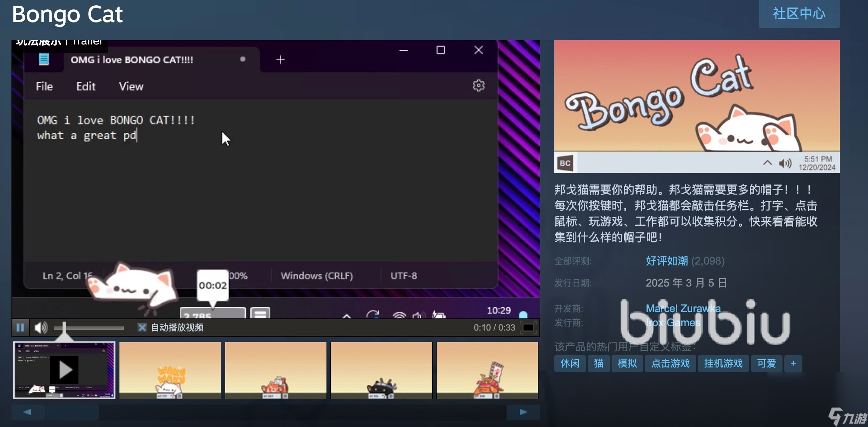The width and height of the screenshot is (868, 427).
Task: Select the 挂机游戏 tag
Action: point(723,364)
